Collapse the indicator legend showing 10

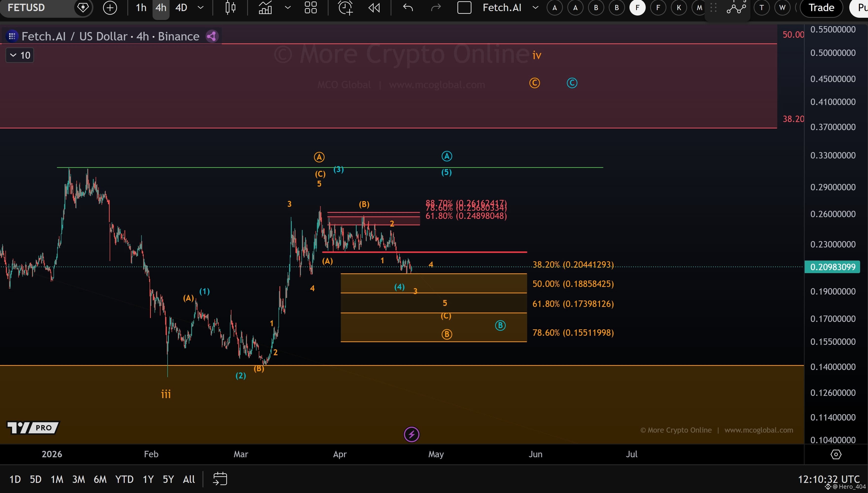click(x=20, y=55)
